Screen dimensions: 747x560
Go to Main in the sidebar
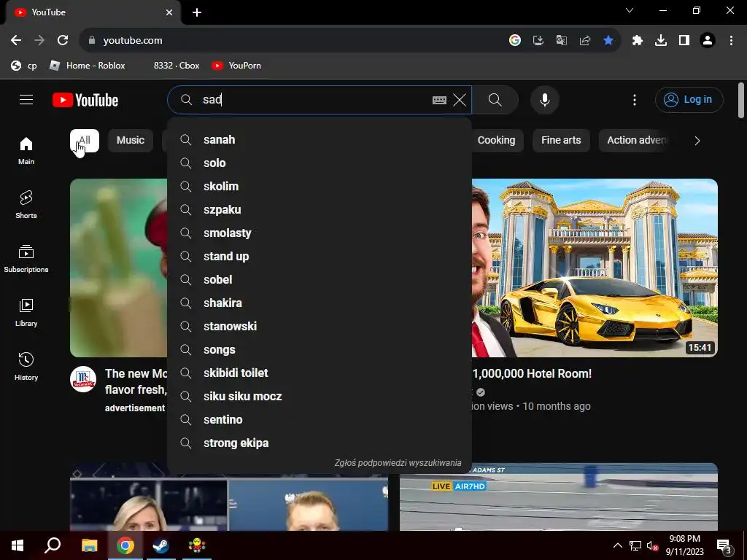coord(26,151)
